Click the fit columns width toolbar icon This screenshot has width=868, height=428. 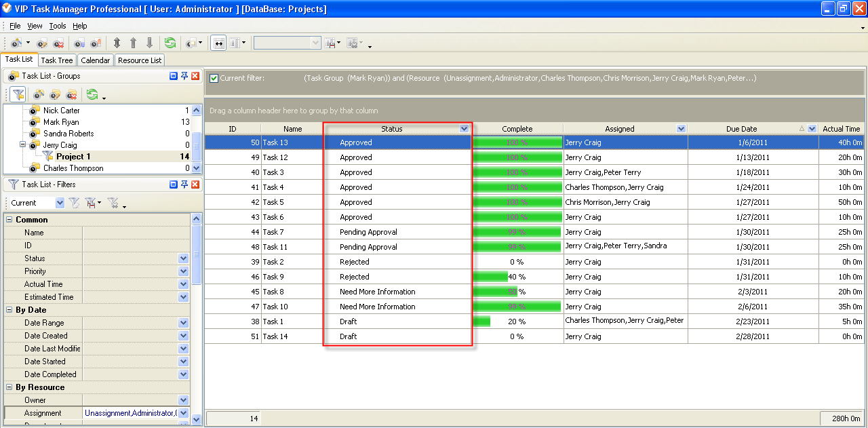[x=218, y=43]
